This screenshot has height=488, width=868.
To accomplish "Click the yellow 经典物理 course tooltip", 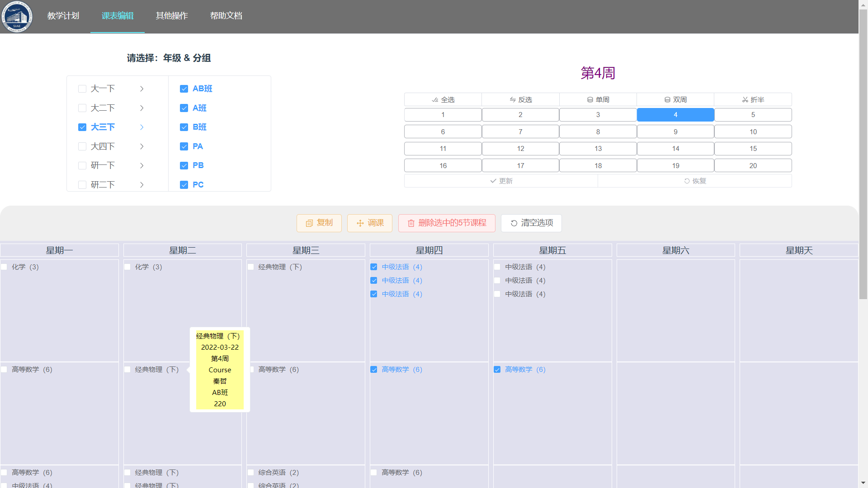I will [220, 370].
